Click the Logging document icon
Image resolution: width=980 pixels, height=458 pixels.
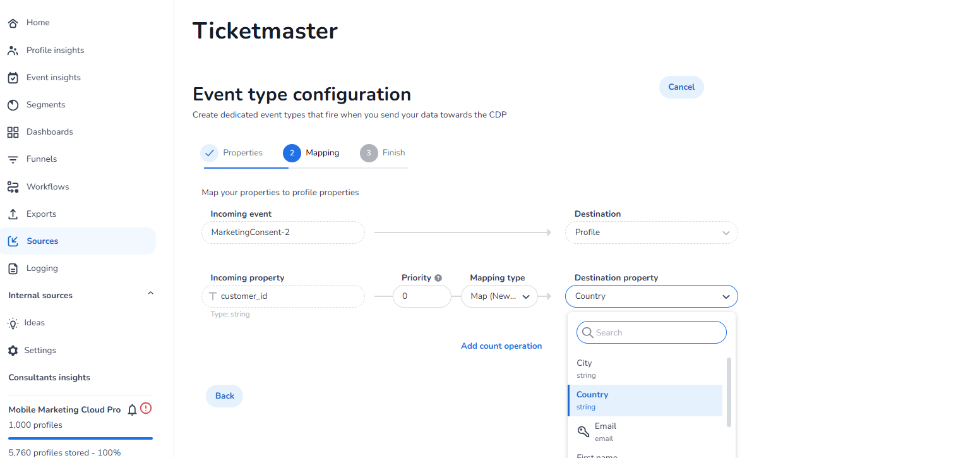pyautogui.click(x=13, y=268)
